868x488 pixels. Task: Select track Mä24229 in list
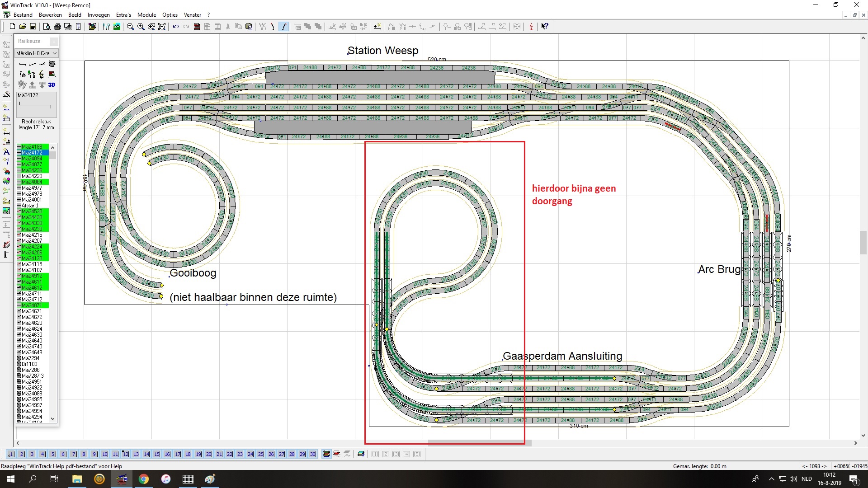pos(32,176)
